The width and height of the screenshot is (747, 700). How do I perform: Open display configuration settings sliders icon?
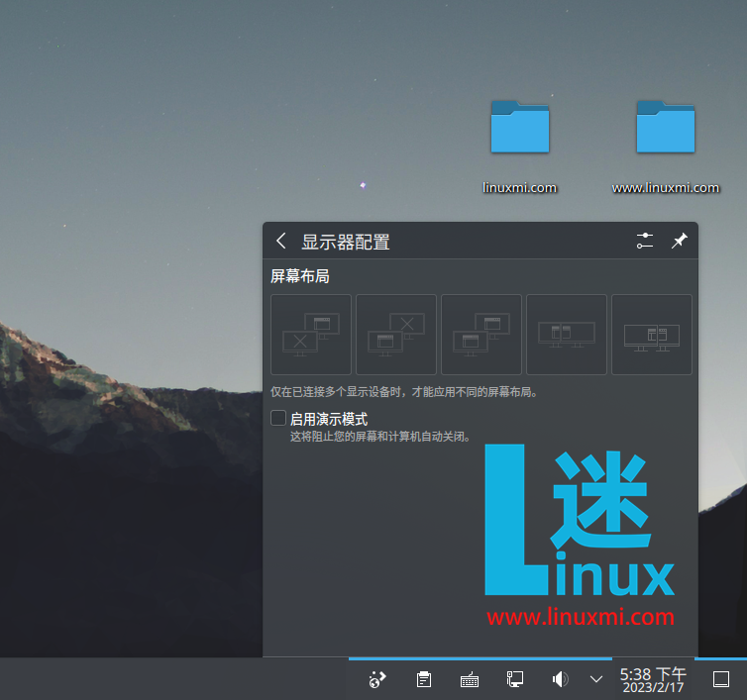(x=645, y=241)
